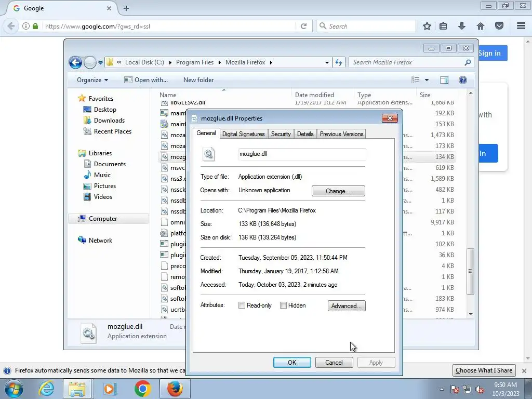532x399 pixels.
Task: Change view icon in Explorer toolbar
Action: (x=416, y=80)
